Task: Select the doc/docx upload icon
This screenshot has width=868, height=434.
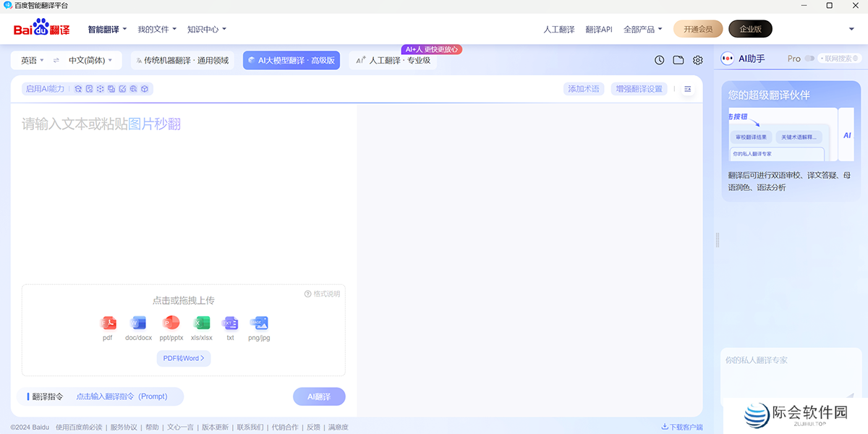Action: 138,324
